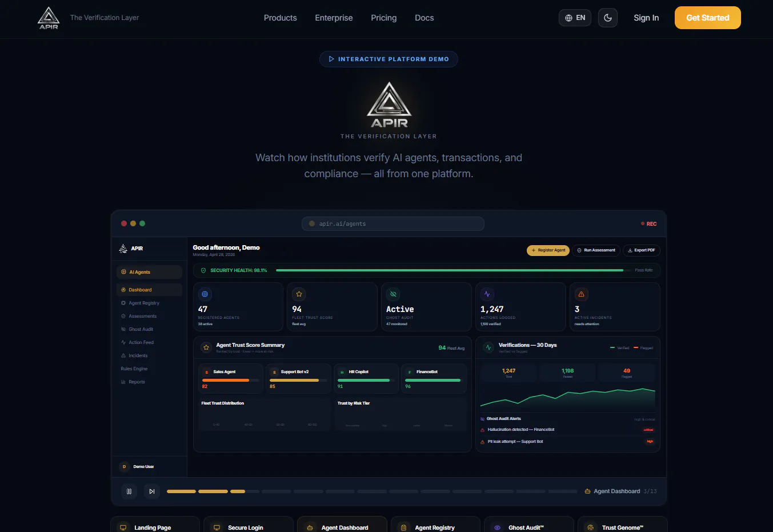Click the Ghost Audit crossed-eye card icon
Screen dimensions: 773x532
393,294
